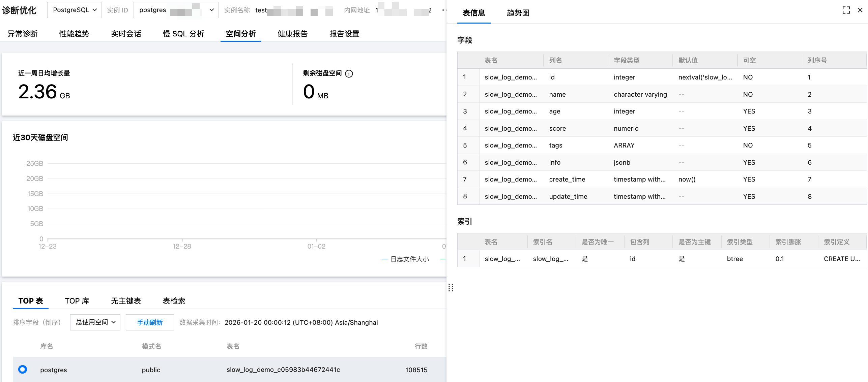Click the numeric field type cell
868x382 pixels.
pos(626,128)
